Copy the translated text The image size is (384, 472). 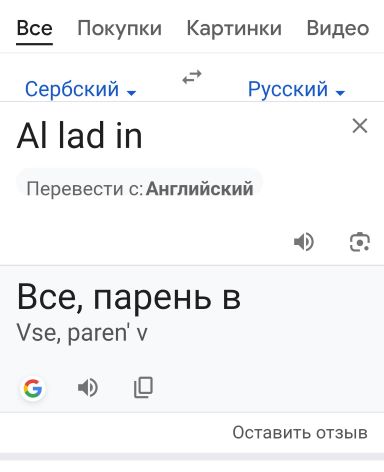coord(143,388)
